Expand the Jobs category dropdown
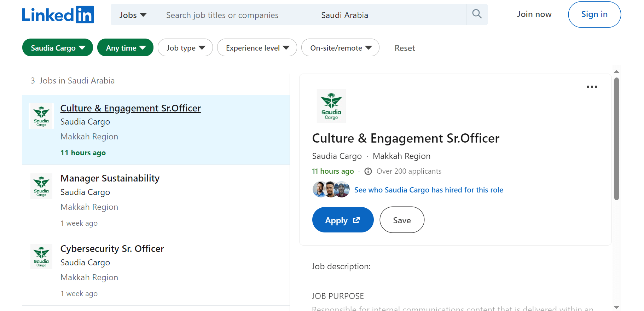The height and width of the screenshot is (311, 644). (133, 15)
